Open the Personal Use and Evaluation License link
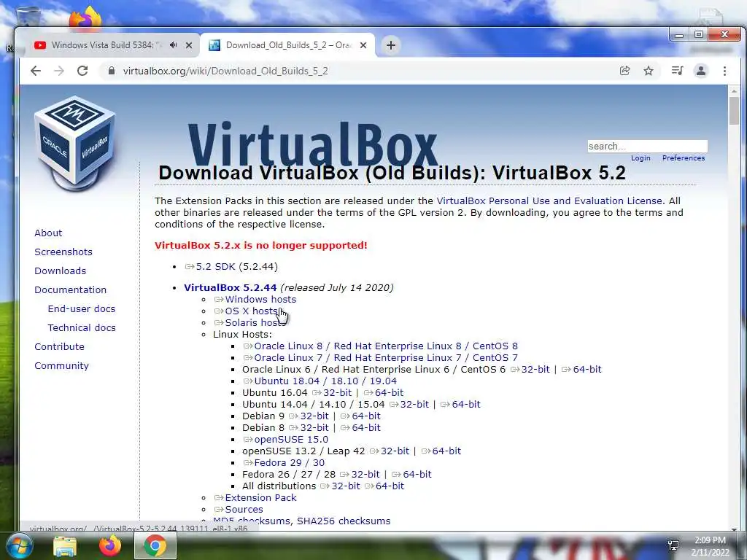 [x=549, y=201]
